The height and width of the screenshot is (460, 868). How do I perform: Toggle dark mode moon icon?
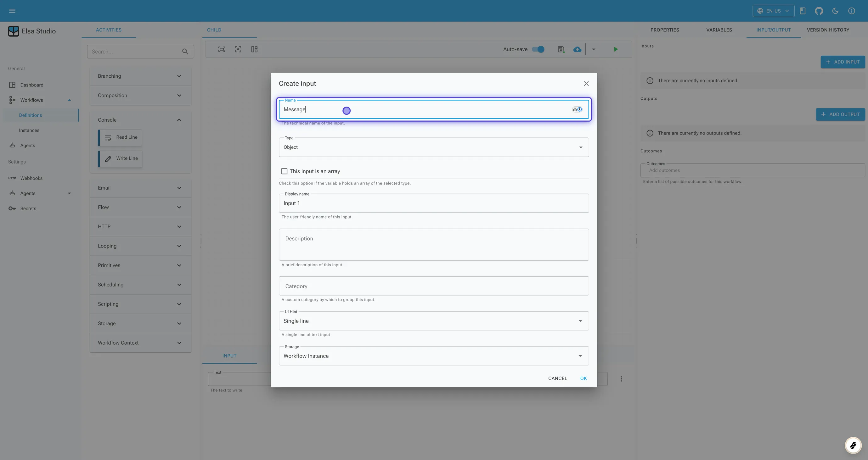click(x=835, y=11)
